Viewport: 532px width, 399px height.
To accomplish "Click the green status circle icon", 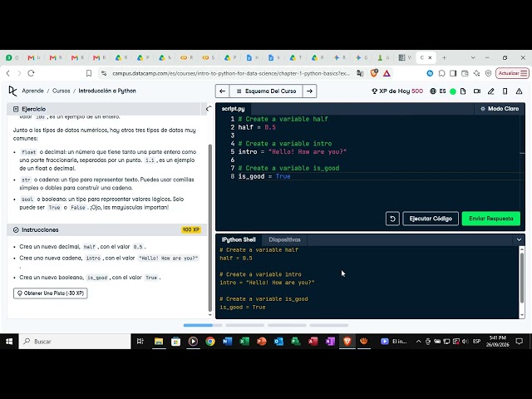I will [x=452, y=91].
